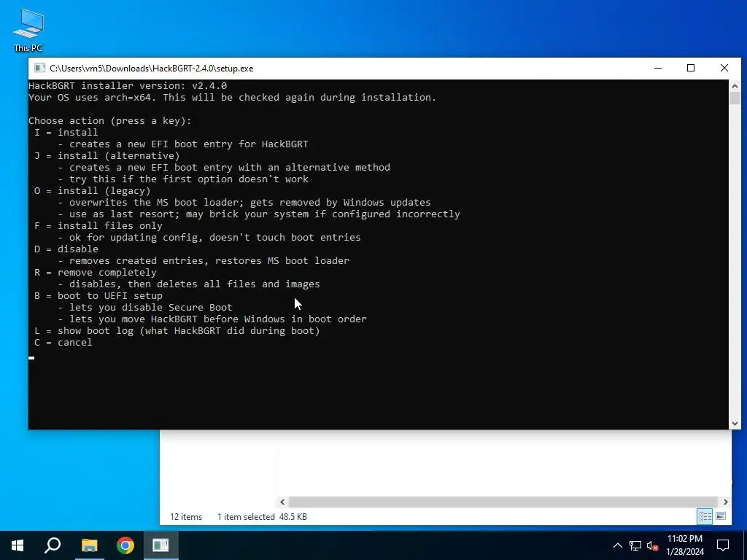Viewport: 747px width, 560px height.
Task: Click the 'L = show boot log' line
Action: (177, 330)
